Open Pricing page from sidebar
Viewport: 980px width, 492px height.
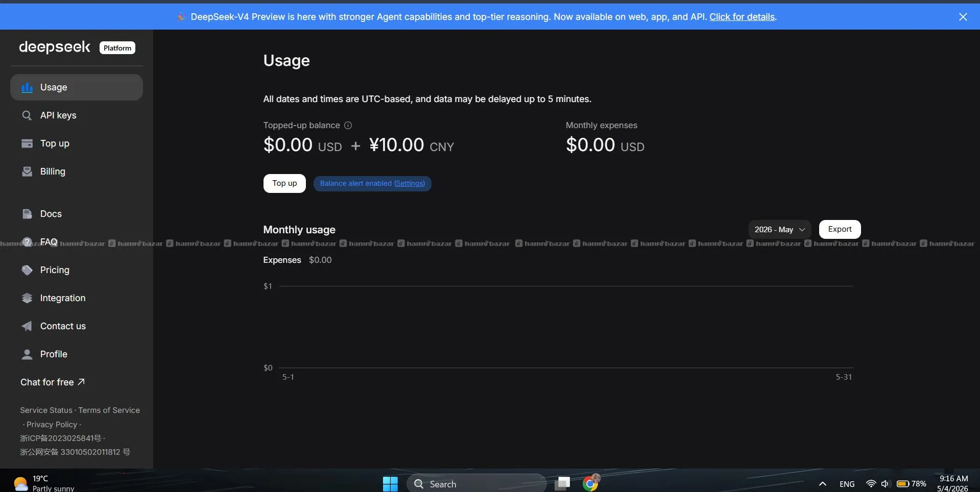(77, 270)
